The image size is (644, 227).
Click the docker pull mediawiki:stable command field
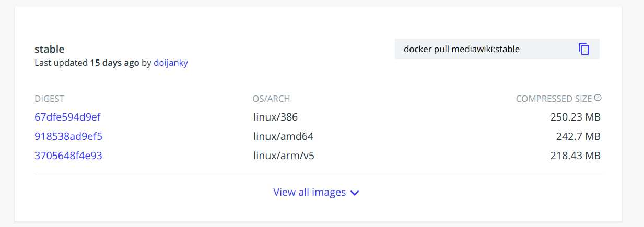click(x=497, y=49)
